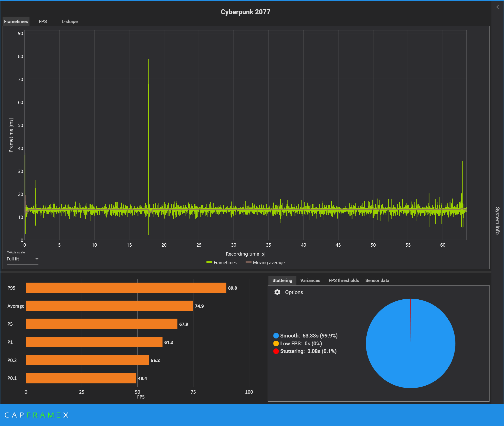Viewport: 504px width, 426px height.
Task: Open the FPS thresholds tab
Action: pos(344,280)
